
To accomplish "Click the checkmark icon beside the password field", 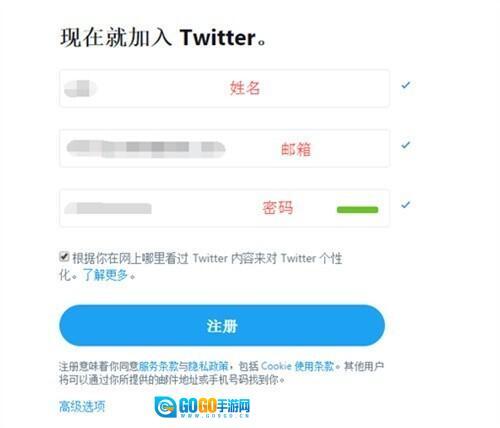I will click(x=406, y=205).
